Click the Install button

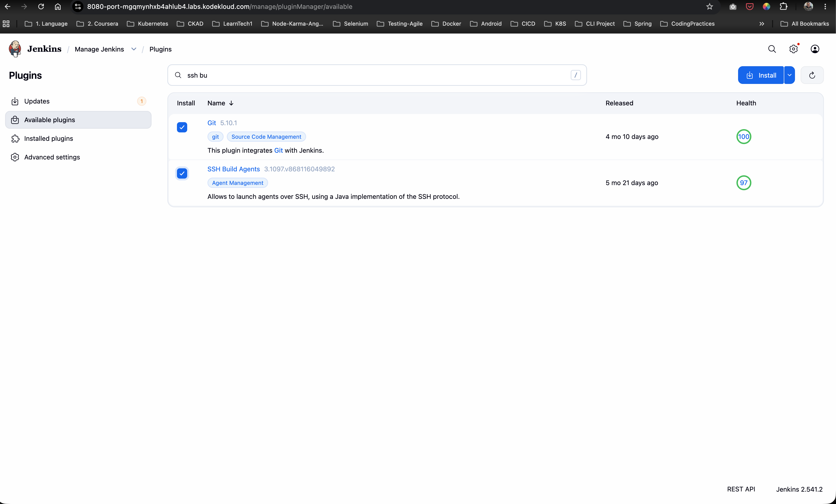tap(761, 75)
